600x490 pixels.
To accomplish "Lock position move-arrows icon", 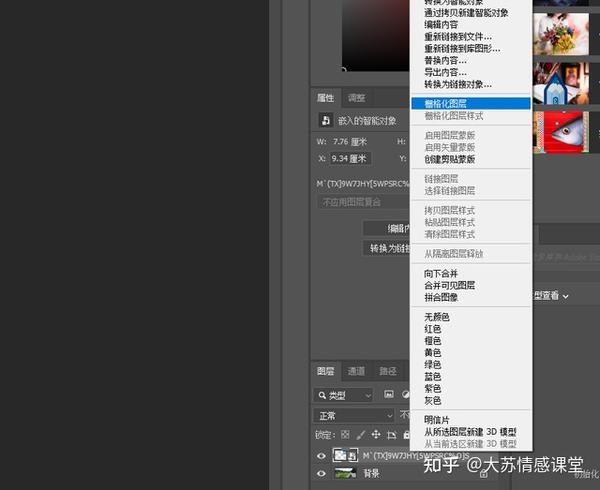I will pyautogui.click(x=376, y=435).
